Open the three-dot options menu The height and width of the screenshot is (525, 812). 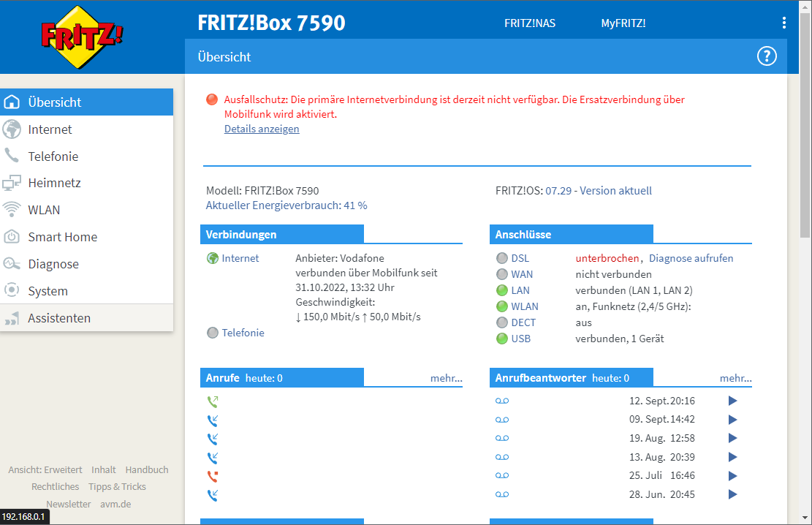pyautogui.click(x=784, y=23)
